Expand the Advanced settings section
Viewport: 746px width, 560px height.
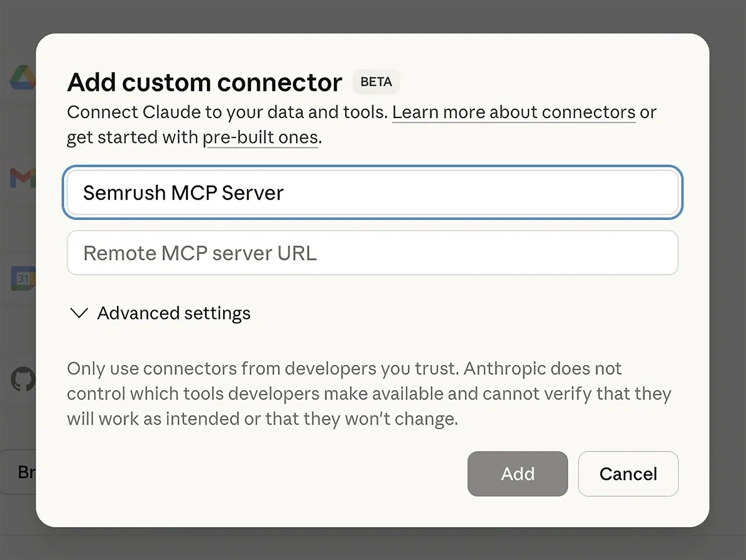click(x=173, y=313)
